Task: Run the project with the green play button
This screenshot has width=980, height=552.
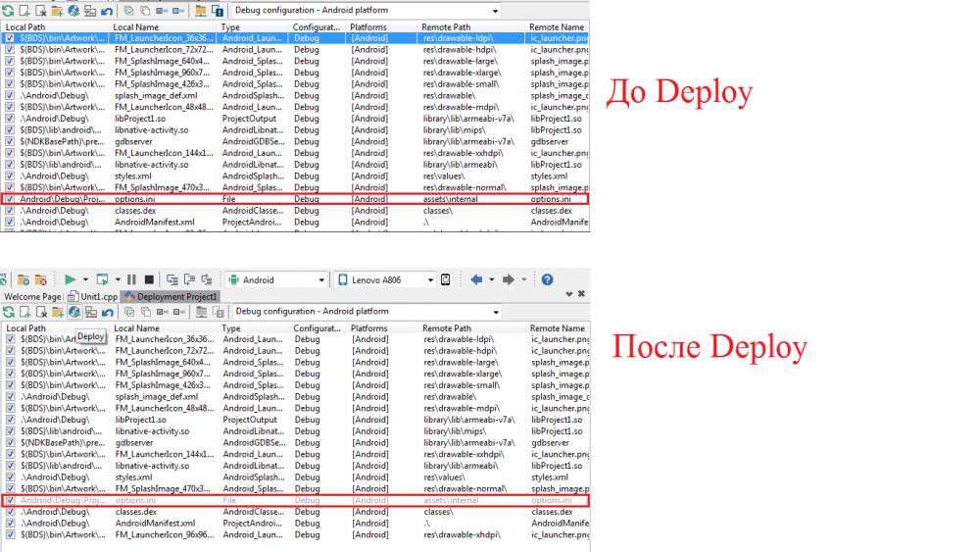Action: coord(70,279)
